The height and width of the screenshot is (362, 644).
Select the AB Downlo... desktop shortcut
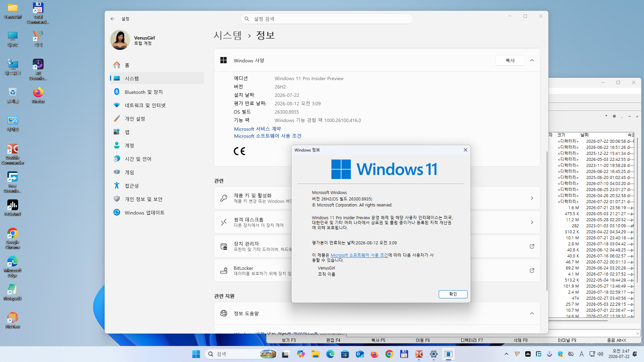coord(38,69)
